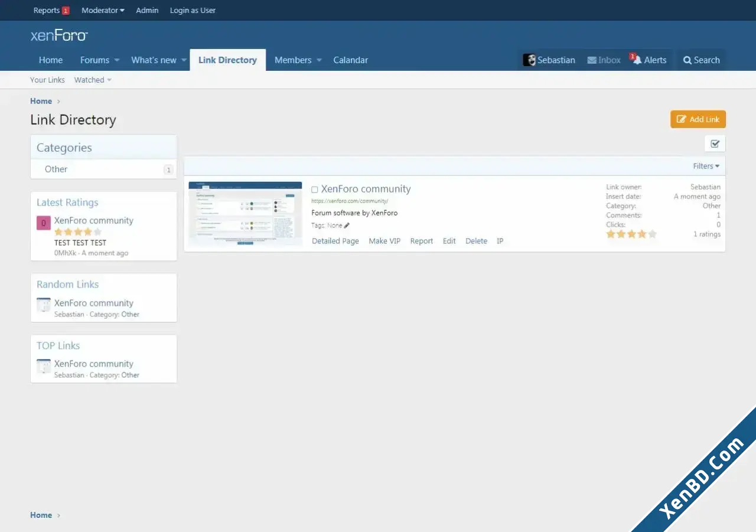The height and width of the screenshot is (532, 756).
Task: Click the XenForo logo
Action: [x=59, y=35]
